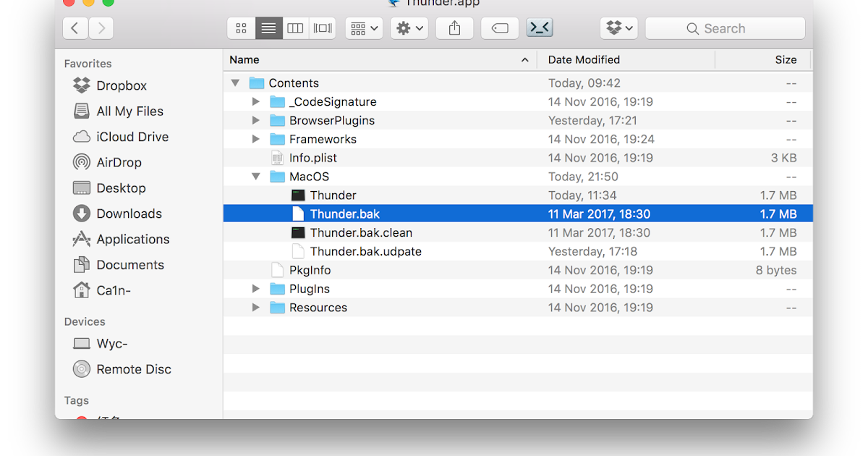The image size is (868, 456).
Task: Collapse the MacOS folder disclosure triangle
Action: (x=255, y=176)
